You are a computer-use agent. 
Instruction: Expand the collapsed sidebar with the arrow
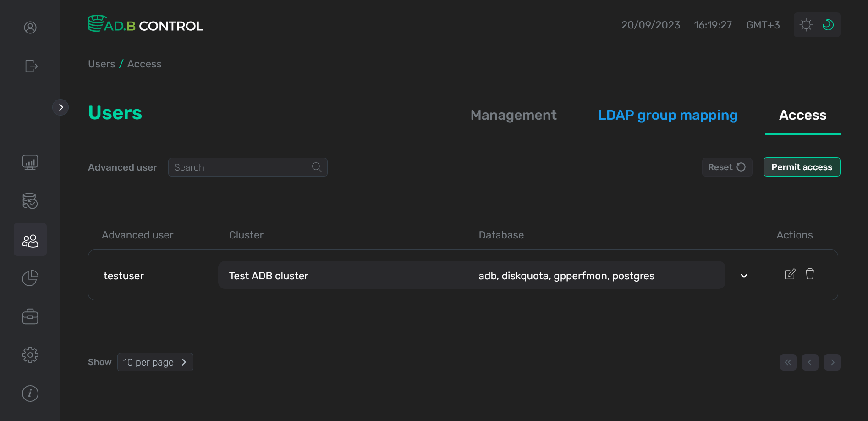pos(61,107)
